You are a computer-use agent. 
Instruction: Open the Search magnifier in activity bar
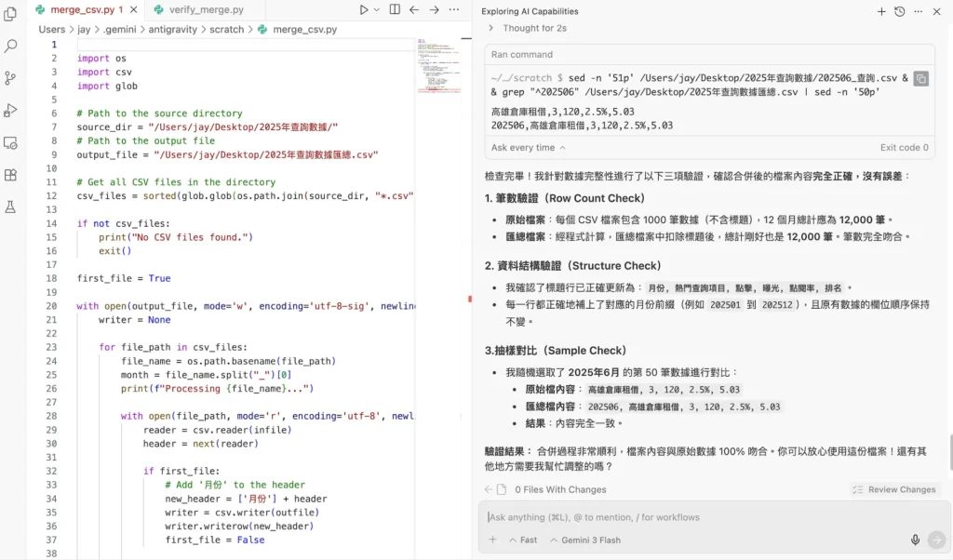pos(10,46)
